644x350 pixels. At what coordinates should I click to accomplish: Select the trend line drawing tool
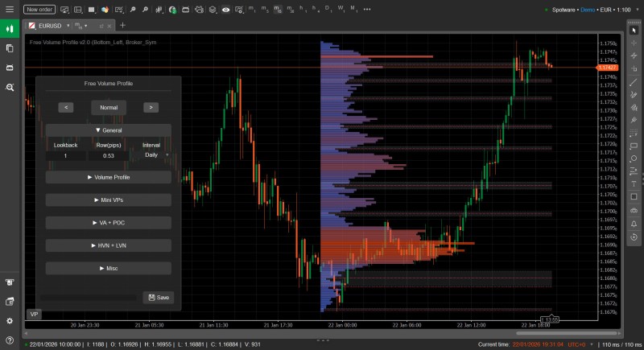click(x=634, y=83)
